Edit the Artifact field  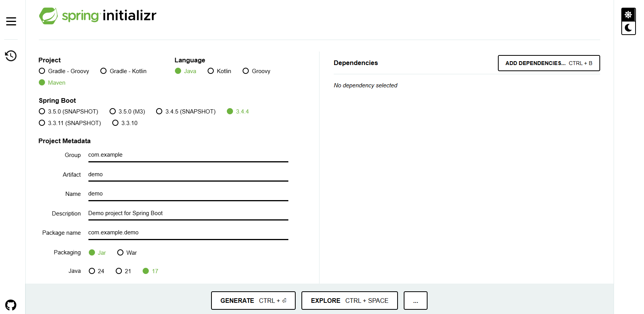click(188, 175)
